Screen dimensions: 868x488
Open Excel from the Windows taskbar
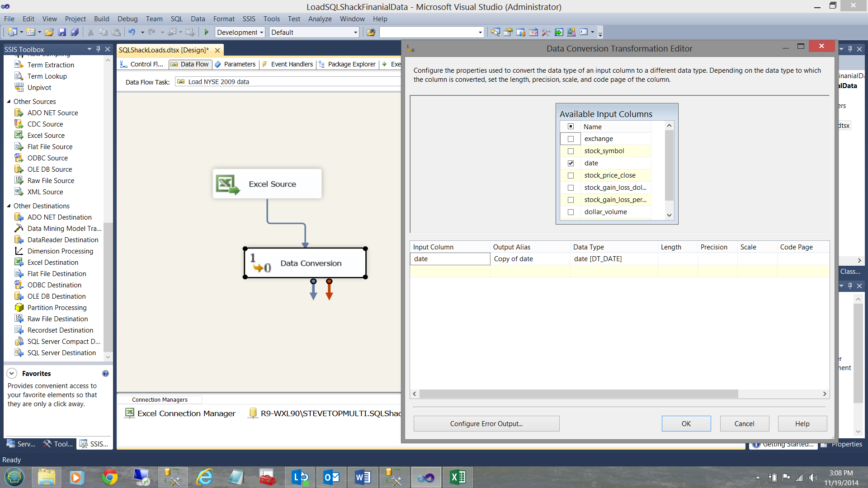(458, 477)
